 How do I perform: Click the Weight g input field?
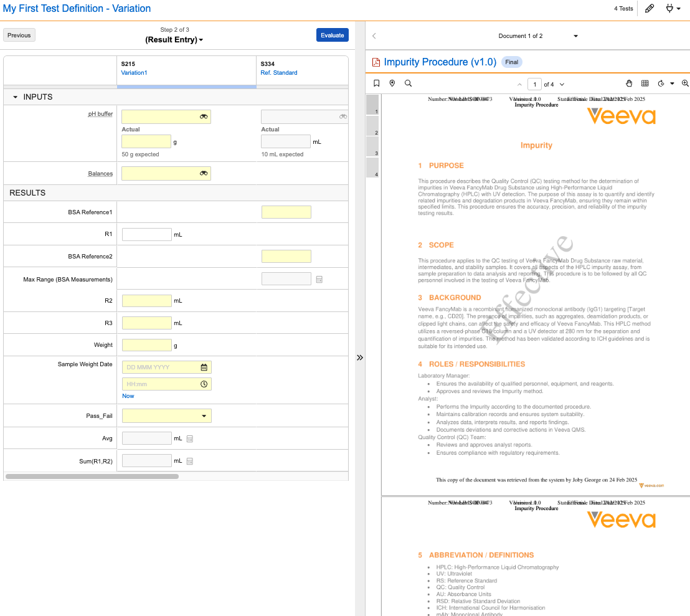(146, 346)
